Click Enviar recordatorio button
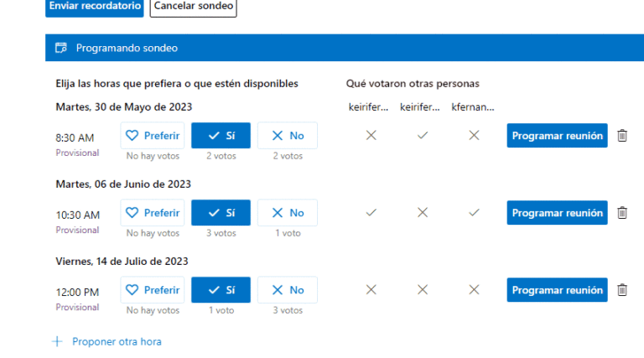This screenshot has height=358, width=644. 95,6
